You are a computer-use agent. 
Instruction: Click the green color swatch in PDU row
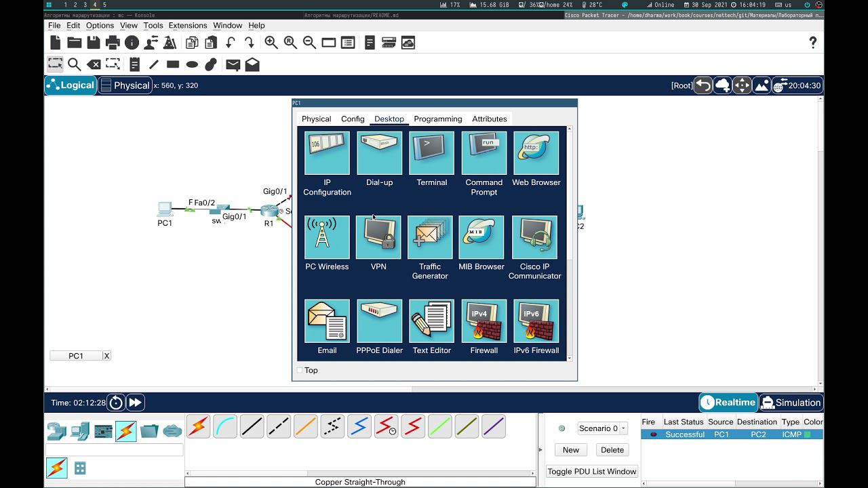(807, 434)
